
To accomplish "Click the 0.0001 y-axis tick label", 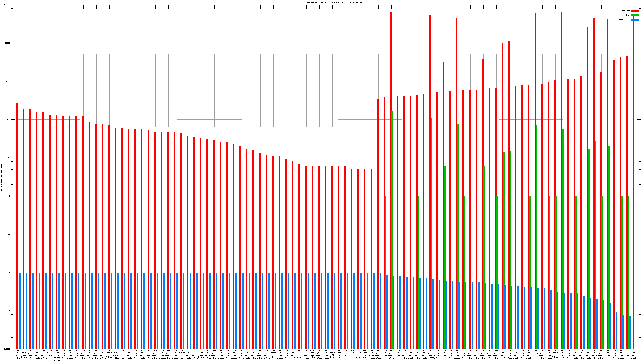I will coord(7,349).
